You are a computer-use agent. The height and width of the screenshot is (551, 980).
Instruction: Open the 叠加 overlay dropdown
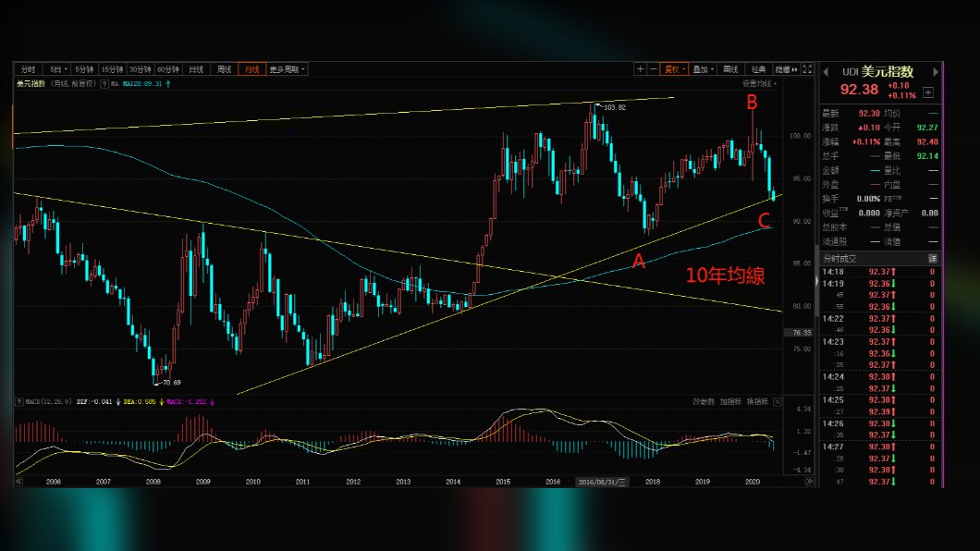(704, 69)
